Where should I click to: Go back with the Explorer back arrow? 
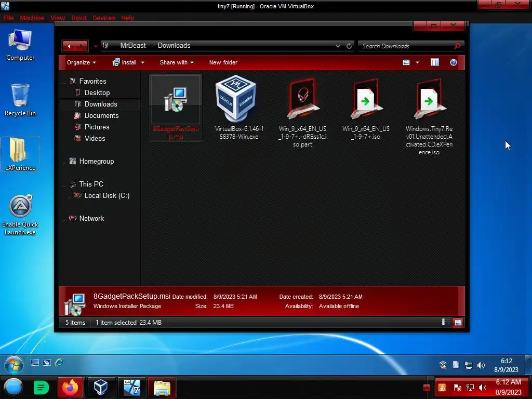coord(69,46)
